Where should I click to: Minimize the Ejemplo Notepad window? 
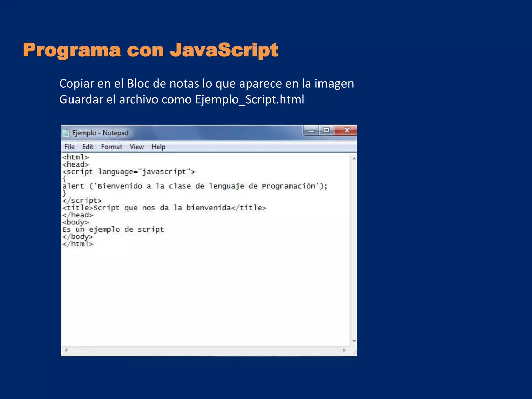tap(311, 130)
